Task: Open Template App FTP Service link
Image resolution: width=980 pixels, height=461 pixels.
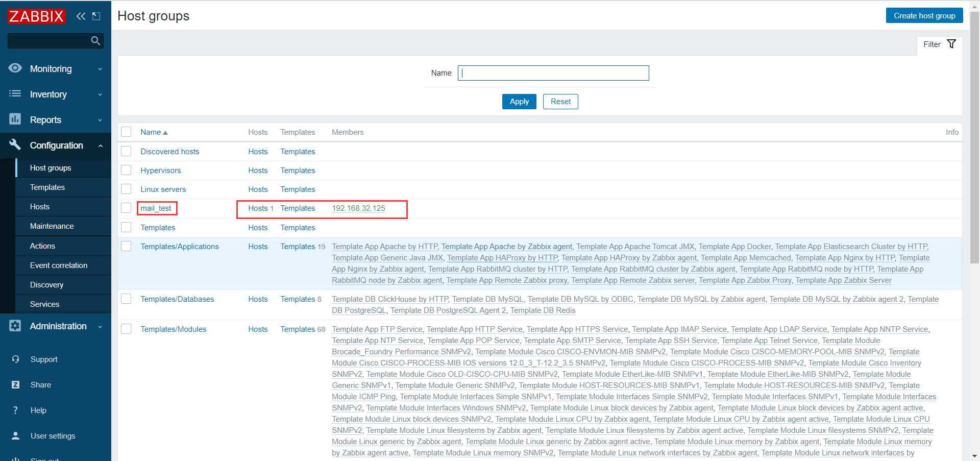Action: [377, 329]
